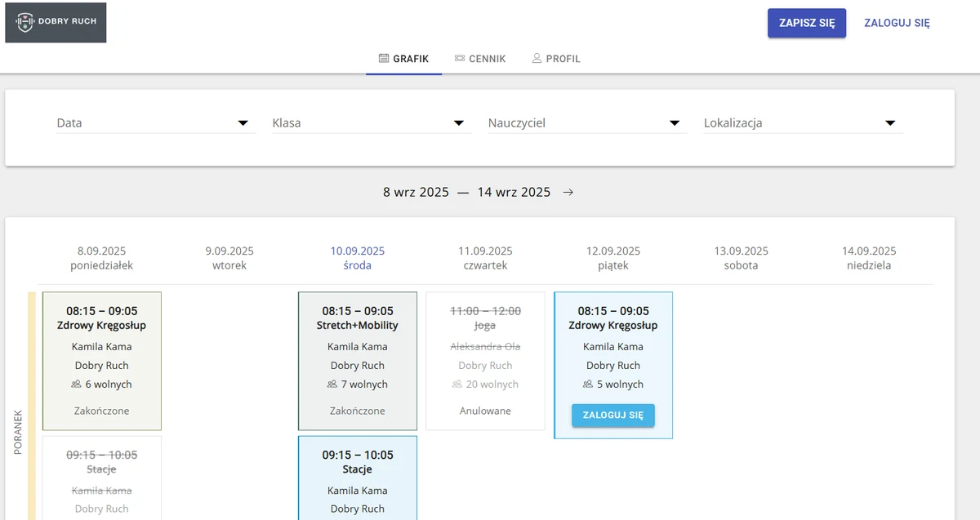Select the "14.09.2025 niedziela" column header

869,258
